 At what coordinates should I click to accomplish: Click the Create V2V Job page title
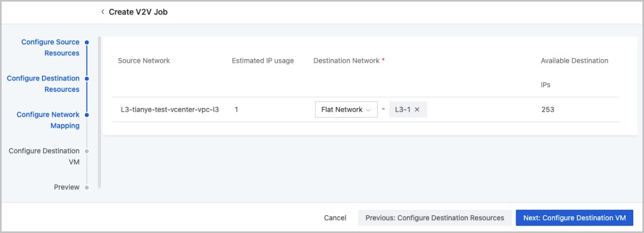(x=138, y=12)
